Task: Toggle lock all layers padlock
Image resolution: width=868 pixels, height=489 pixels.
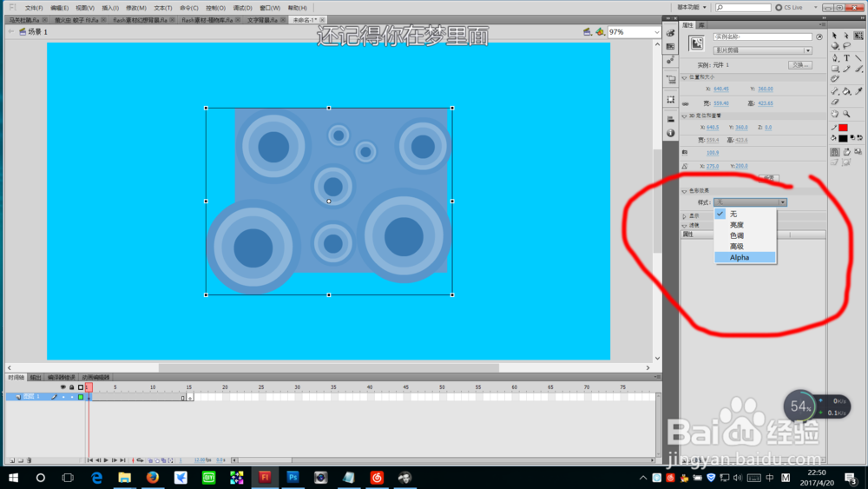Action: (72, 387)
